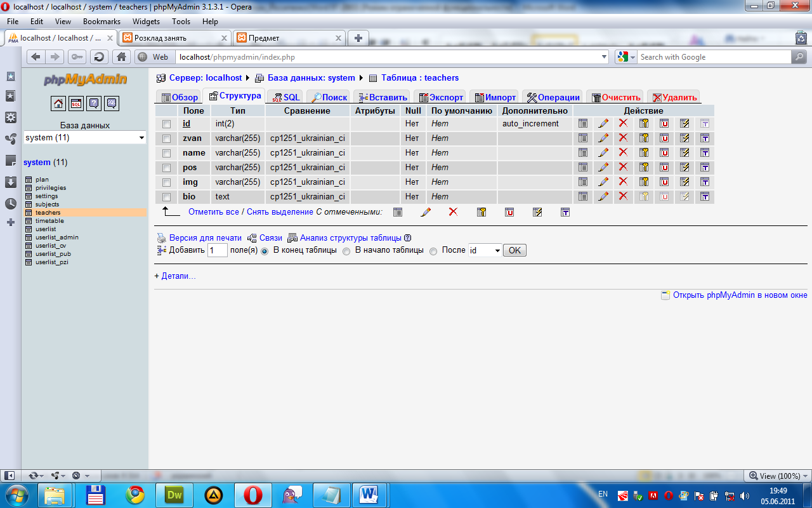The image size is (812, 508).
Task: Launch Dreamweaver from the taskbar
Action: (174, 495)
